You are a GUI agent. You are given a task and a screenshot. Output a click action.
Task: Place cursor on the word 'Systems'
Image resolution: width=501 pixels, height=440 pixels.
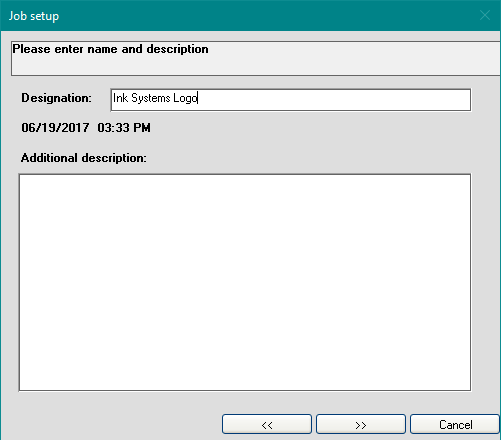tap(151, 98)
